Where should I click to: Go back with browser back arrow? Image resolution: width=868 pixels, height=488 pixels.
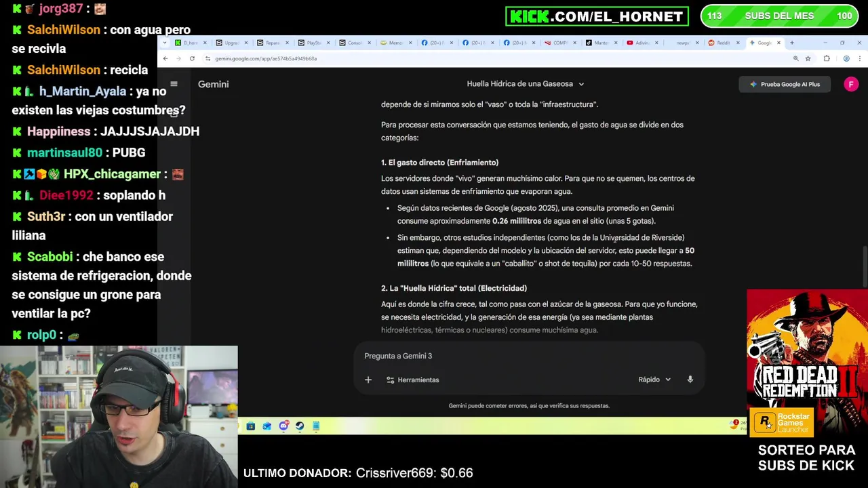(x=165, y=59)
